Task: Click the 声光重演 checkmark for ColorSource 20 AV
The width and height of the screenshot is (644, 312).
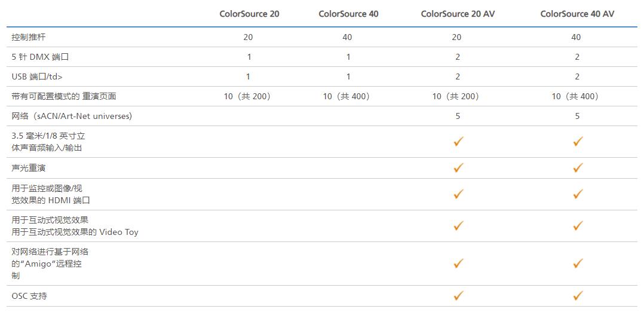Action: pos(458,168)
